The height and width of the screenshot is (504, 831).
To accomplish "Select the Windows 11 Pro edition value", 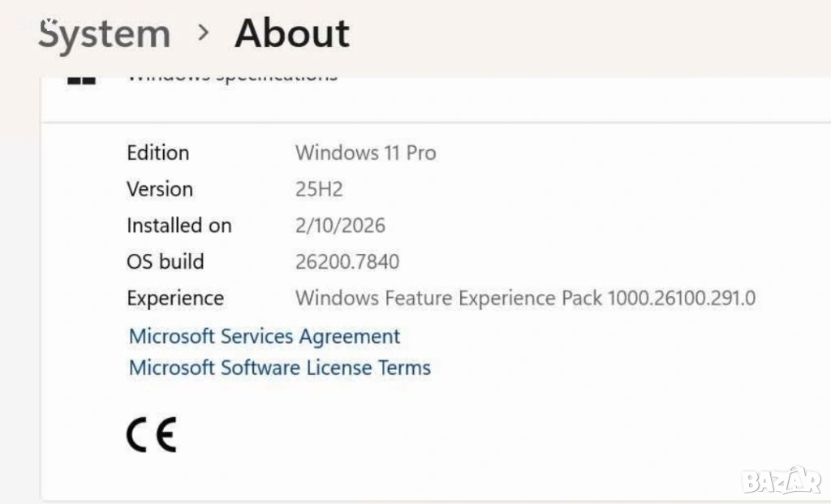I will pyautogui.click(x=365, y=153).
